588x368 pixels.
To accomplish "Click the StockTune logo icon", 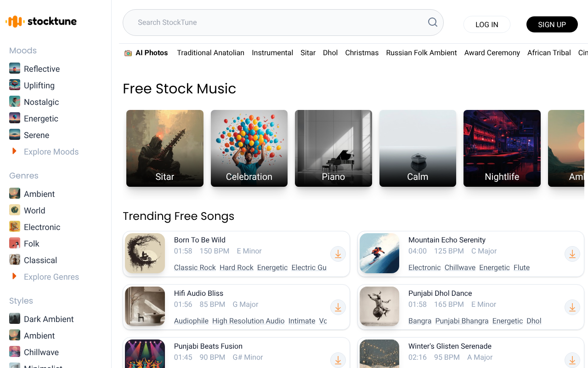I will [x=14, y=21].
